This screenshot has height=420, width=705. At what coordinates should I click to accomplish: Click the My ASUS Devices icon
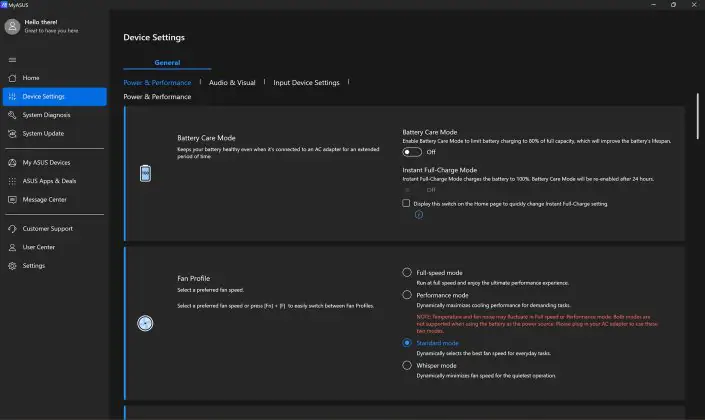tap(12, 163)
